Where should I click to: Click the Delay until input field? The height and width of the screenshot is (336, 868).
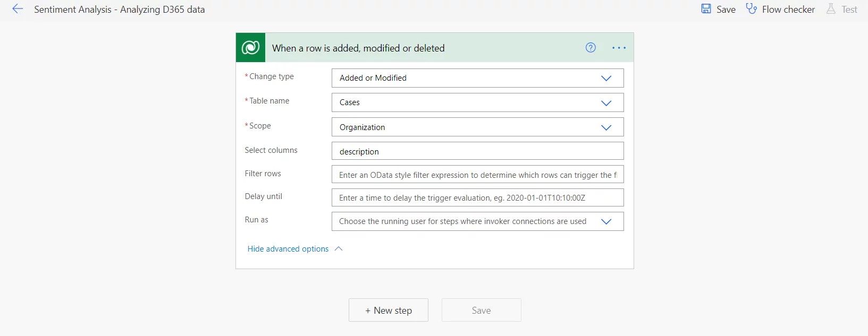(477, 197)
